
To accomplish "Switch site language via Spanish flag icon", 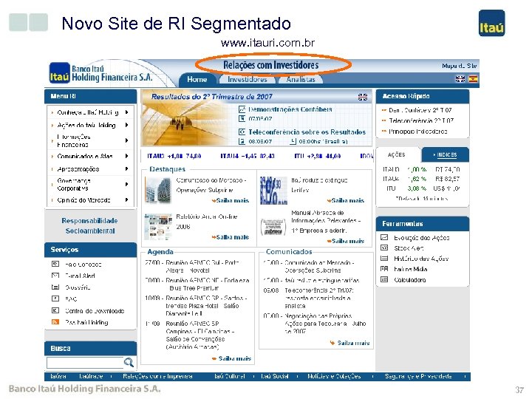I will (473, 79).
